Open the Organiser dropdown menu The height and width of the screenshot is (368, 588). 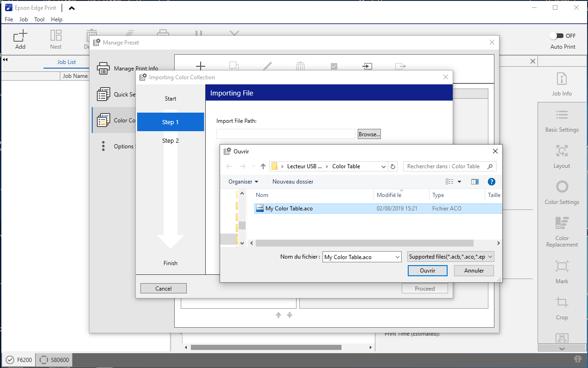pos(243,182)
